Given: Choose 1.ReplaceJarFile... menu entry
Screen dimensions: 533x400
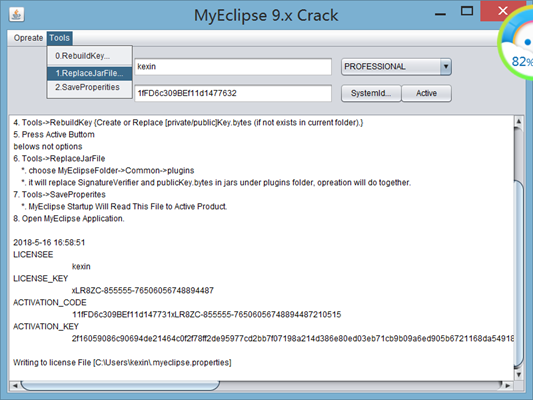Looking at the screenshot, I should coord(89,73).
